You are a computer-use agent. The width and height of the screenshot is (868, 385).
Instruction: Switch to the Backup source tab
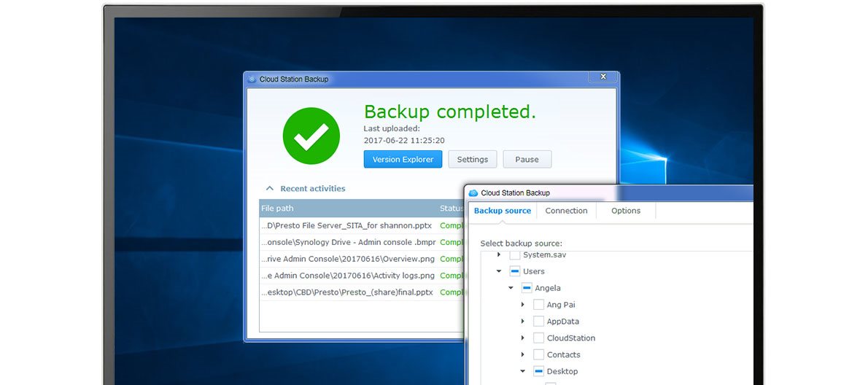pyautogui.click(x=503, y=211)
